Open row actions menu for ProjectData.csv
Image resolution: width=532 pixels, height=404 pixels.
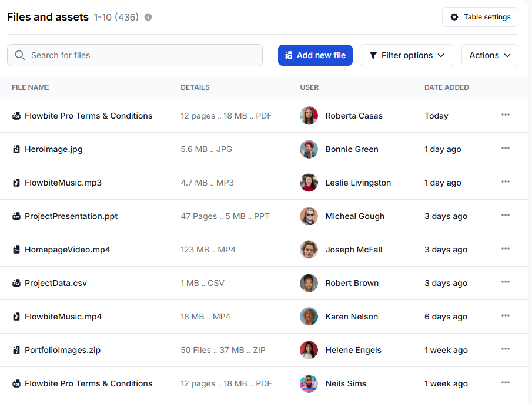(x=505, y=282)
